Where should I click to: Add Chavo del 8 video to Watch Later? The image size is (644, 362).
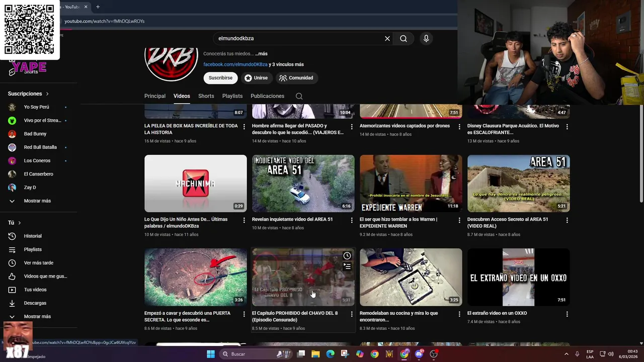click(x=347, y=256)
